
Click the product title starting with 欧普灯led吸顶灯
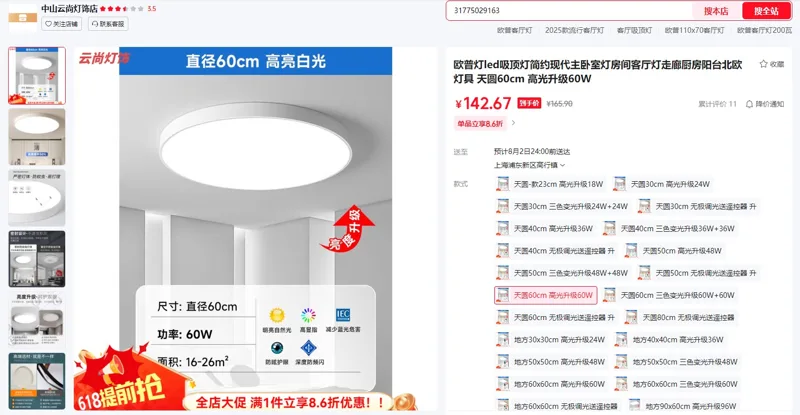pyautogui.click(x=597, y=72)
